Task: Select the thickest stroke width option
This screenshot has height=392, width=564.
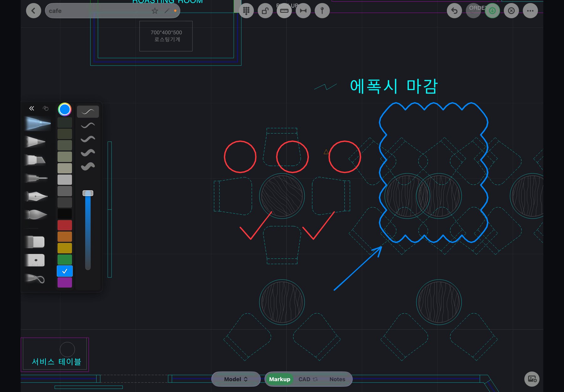Action: pos(88,166)
